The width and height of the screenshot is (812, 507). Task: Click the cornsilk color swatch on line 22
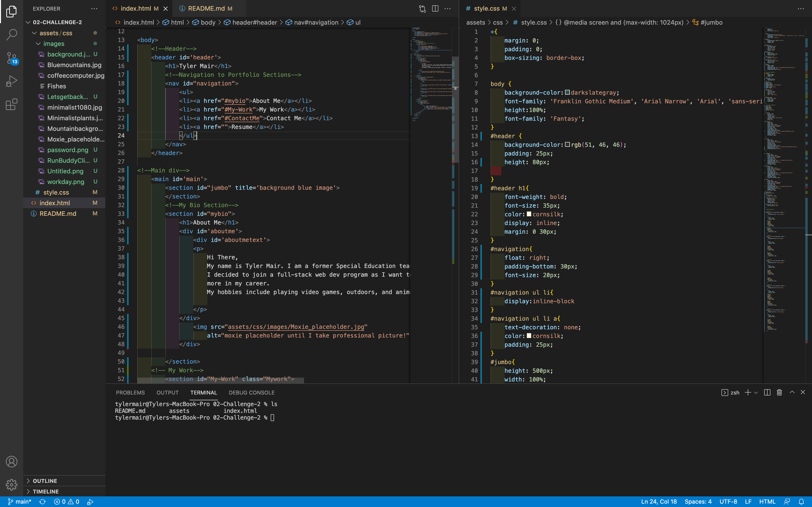[529, 214]
